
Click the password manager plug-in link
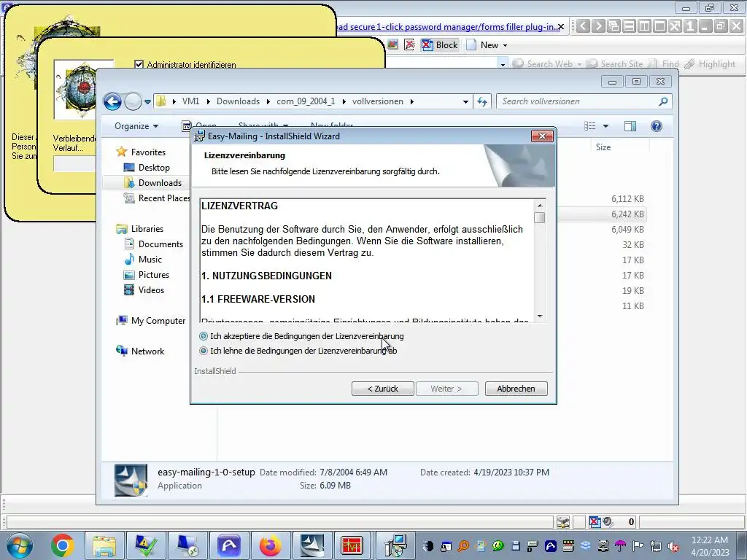[x=447, y=27]
